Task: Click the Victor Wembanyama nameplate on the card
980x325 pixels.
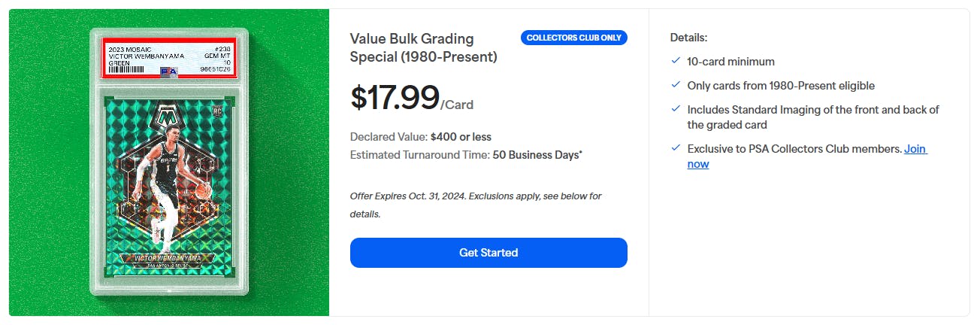Action: [169, 258]
